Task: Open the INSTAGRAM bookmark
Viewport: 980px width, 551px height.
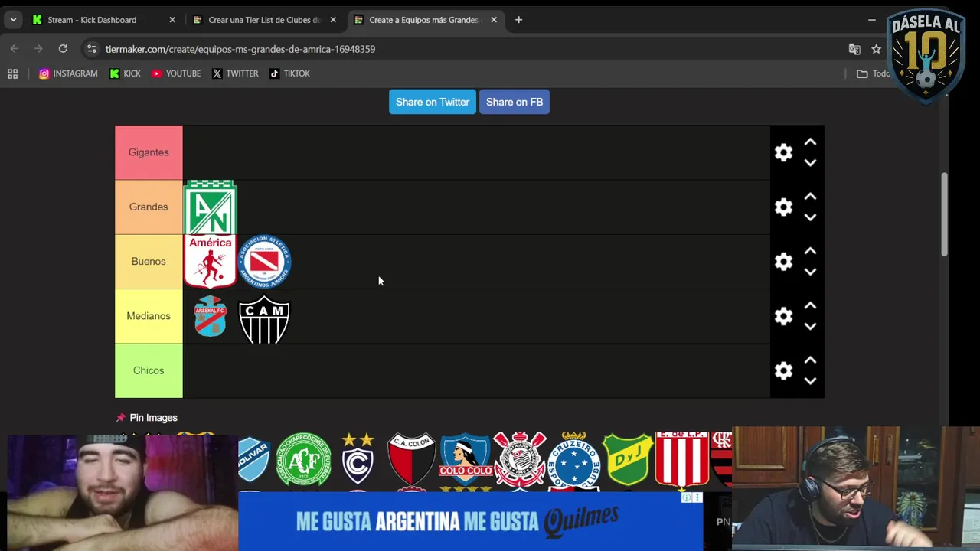Action: click(x=68, y=73)
